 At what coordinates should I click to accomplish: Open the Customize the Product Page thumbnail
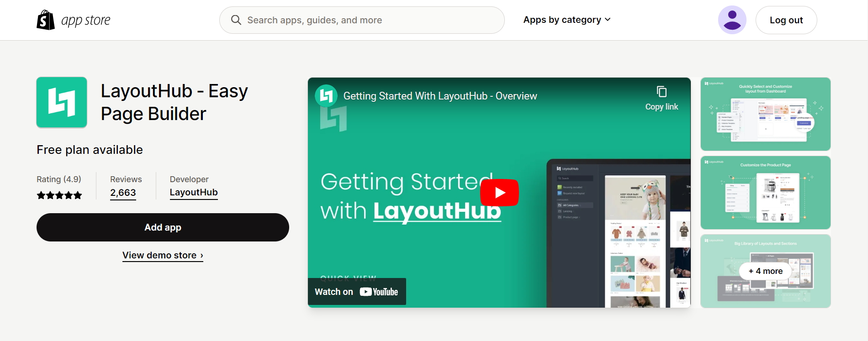pos(766,193)
